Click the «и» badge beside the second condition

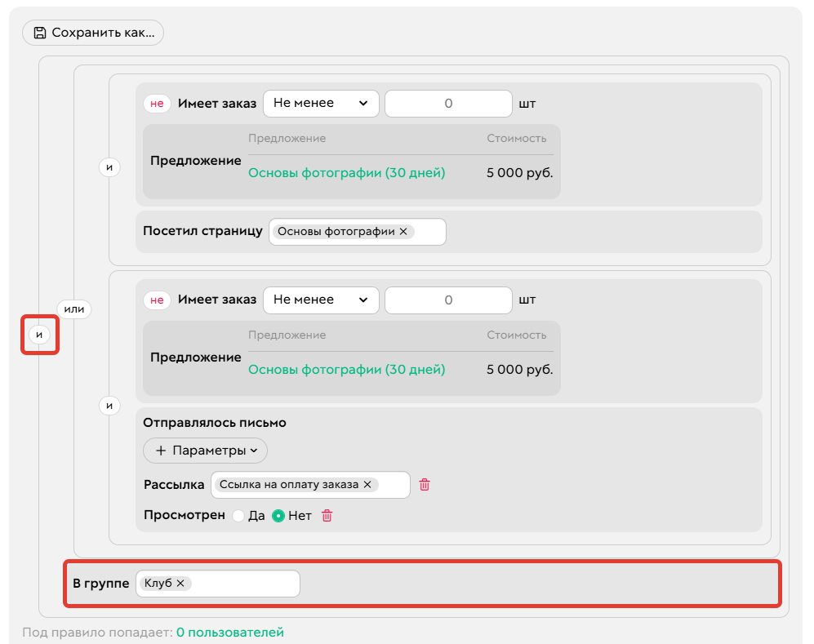click(x=109, y=405)
